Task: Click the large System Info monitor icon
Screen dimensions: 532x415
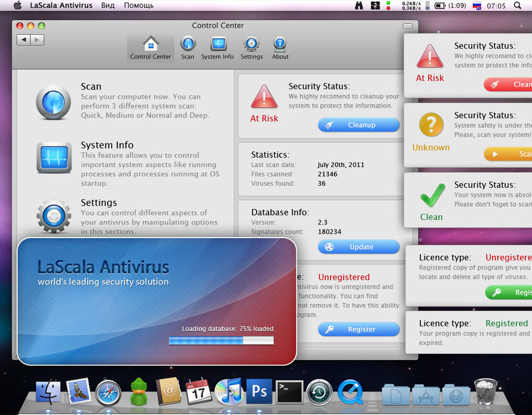Action: (x=54, y=157)
